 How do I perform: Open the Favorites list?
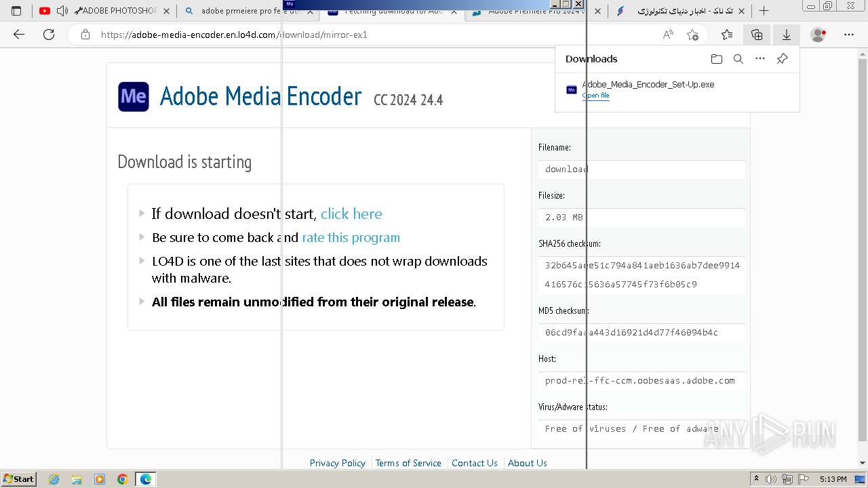coord(727,35)
